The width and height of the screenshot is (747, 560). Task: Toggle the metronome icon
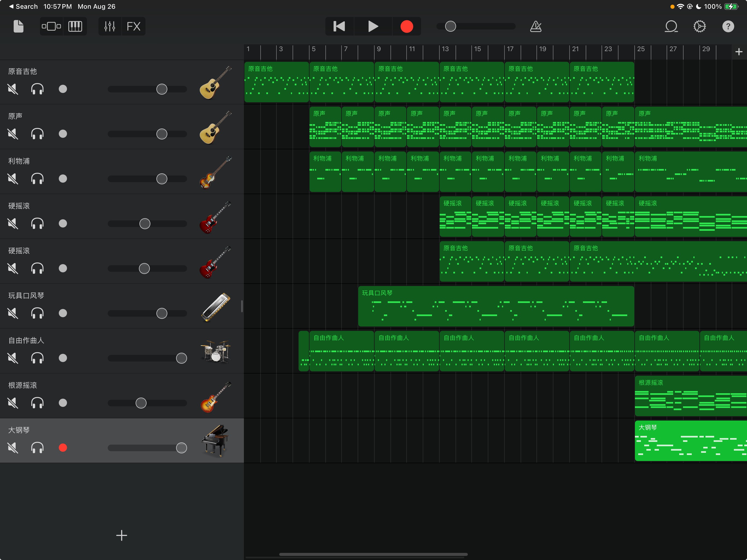[x=536, y=26]
